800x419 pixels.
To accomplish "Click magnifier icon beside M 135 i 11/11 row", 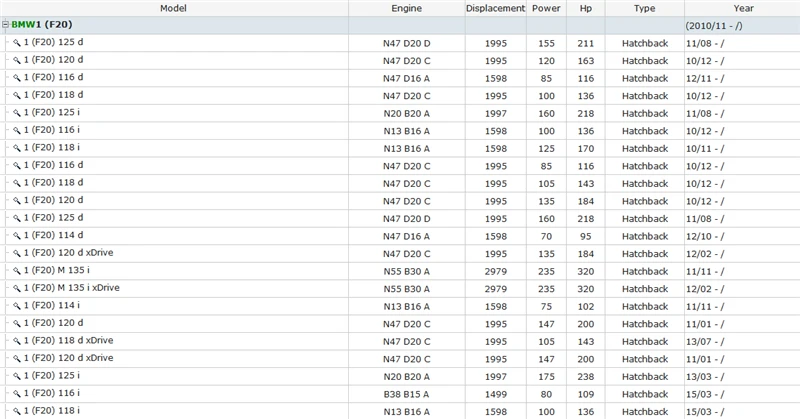I will [17, 270].
